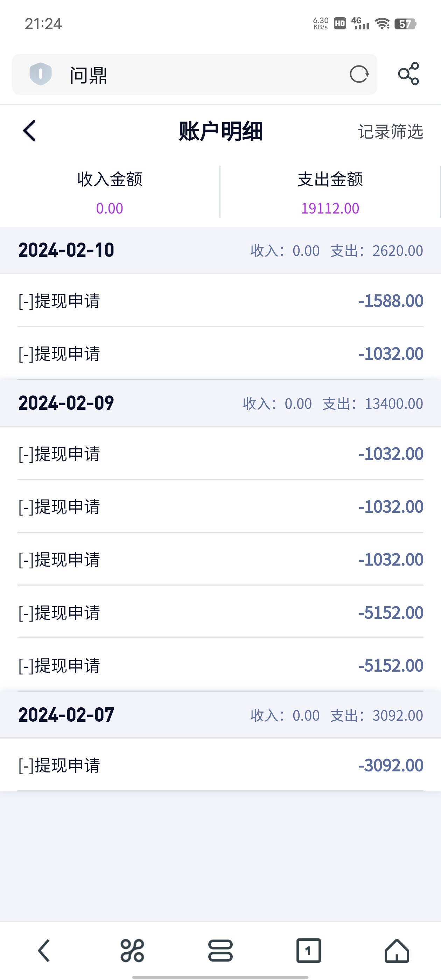Show open tabs with the tab counter icon

tap(308, 950)
